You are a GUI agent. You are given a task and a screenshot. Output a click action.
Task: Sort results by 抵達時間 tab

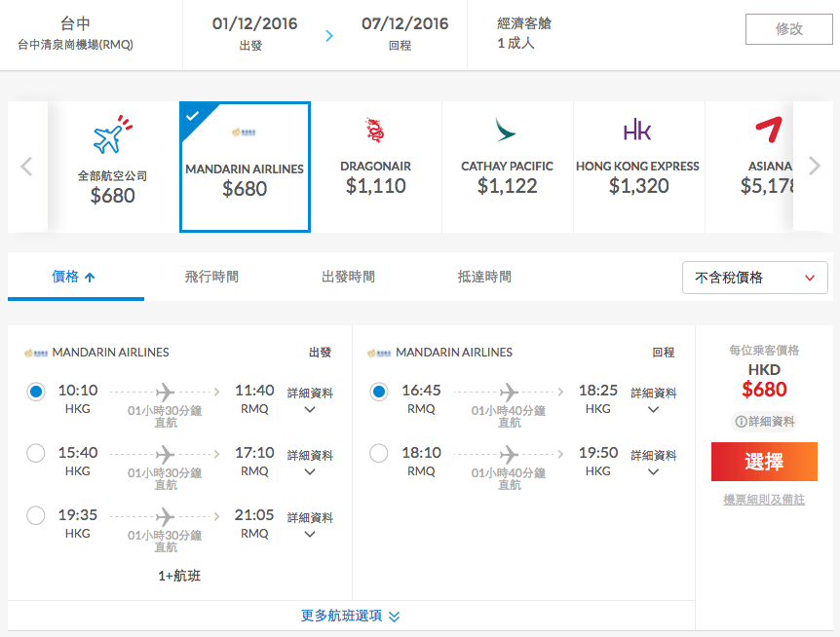point(484,277)
